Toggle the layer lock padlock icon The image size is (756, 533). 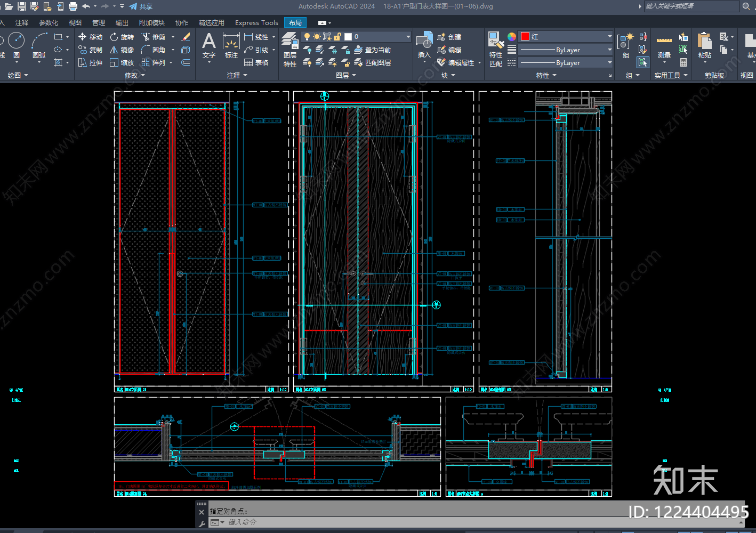click(337, 37)
